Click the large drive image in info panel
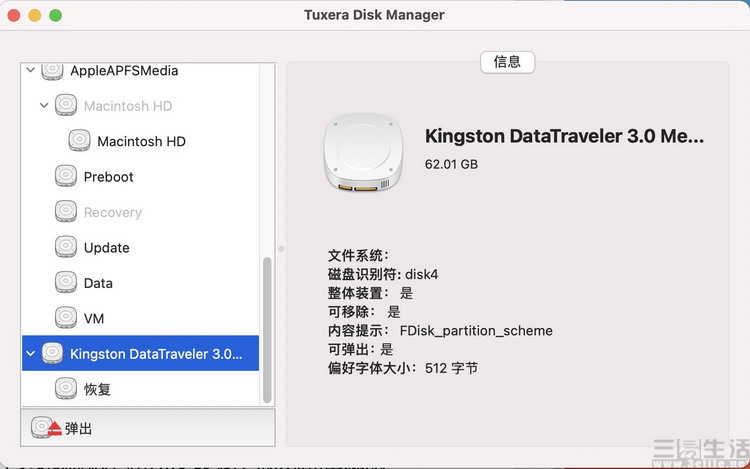 point(364,152)
